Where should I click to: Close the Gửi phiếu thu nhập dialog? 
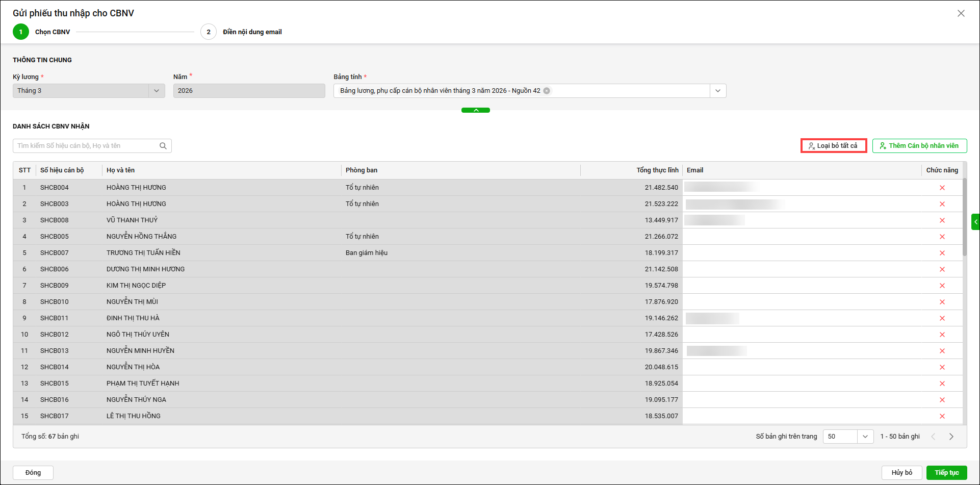click(961, 13)
